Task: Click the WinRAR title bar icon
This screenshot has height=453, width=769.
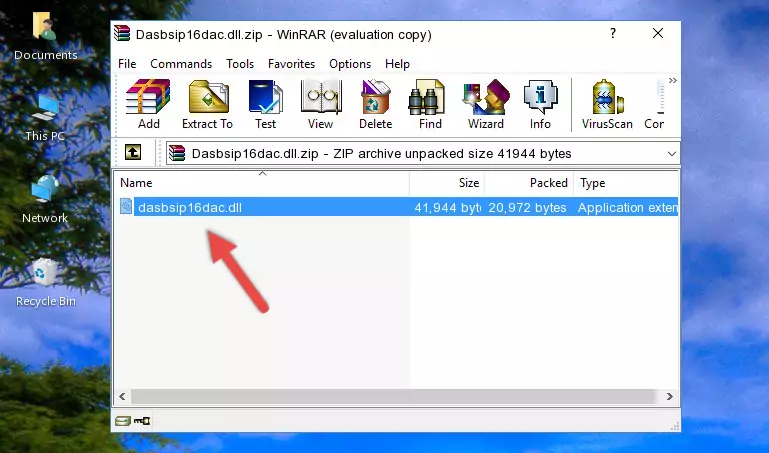Action: click(122, 33)
